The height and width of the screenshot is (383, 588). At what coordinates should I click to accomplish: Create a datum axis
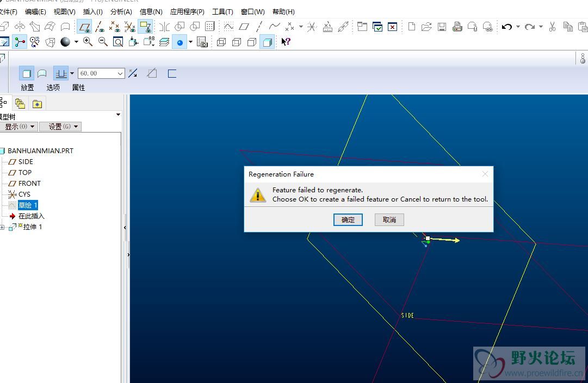(x=259, y=27)
